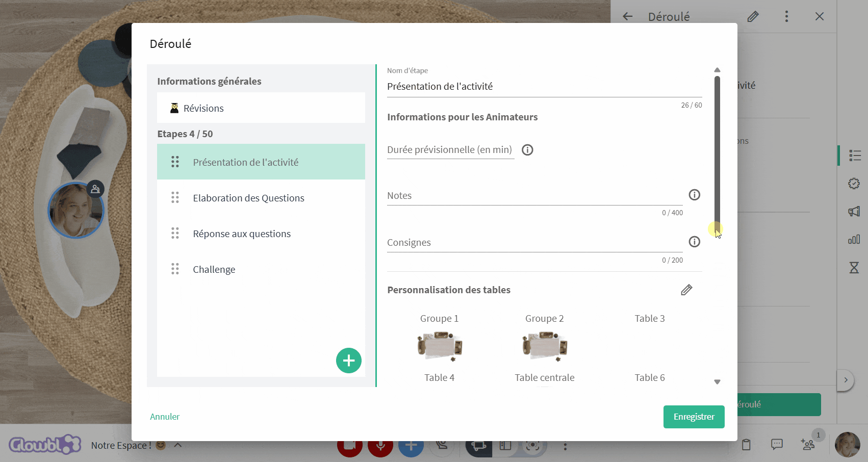Open the three-dot menu in the Déroulé side panel
The height and width of the screenshot is (462, 868).
click(x=786, y=16)
